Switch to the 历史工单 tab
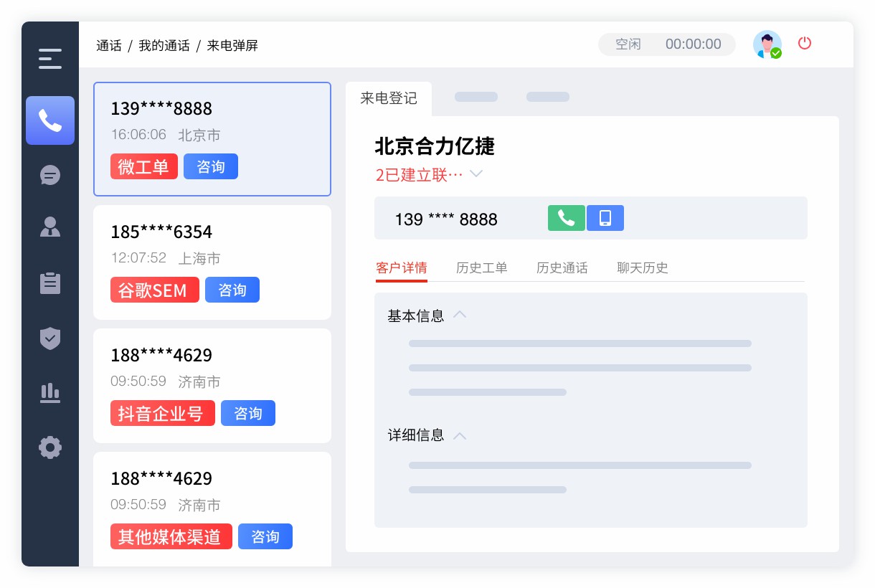 coord(481,268)
